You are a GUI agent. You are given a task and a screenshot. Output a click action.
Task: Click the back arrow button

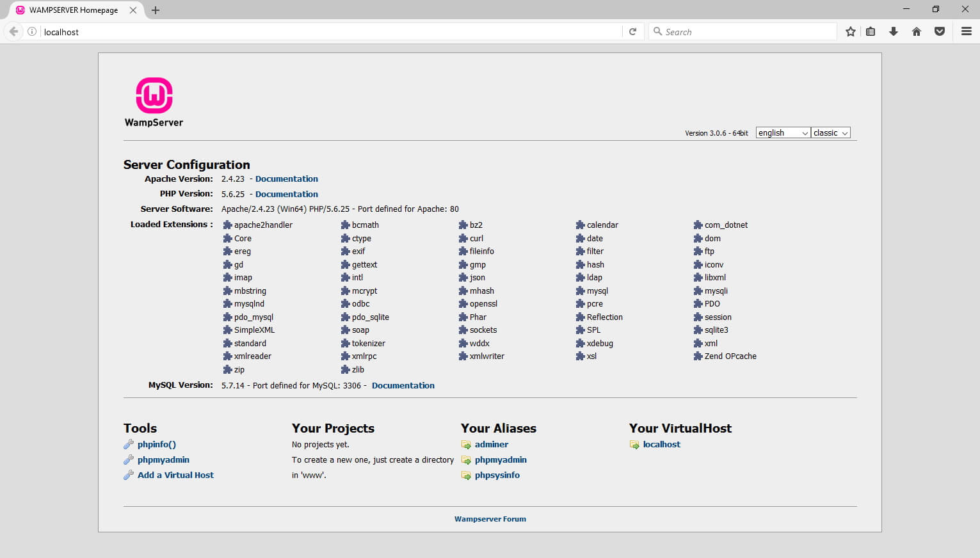coord(13,31)
